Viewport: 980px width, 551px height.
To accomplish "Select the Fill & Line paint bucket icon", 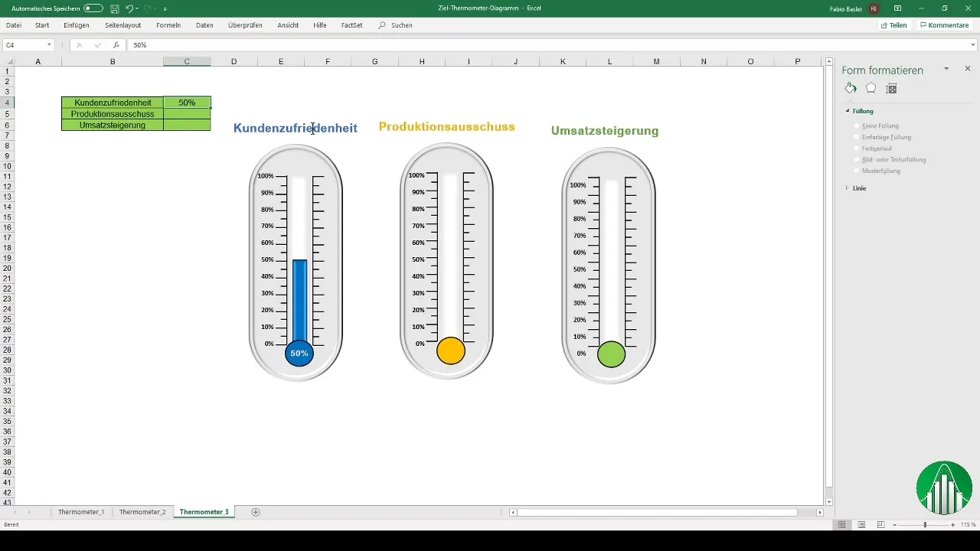I will (851, 89).
